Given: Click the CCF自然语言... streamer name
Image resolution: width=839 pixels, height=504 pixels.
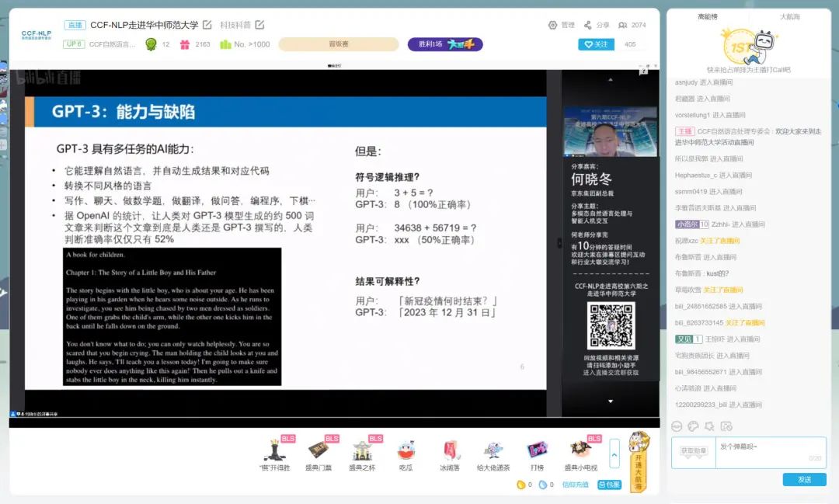Looking at the screenshot, I should click(x=113, y=44).
